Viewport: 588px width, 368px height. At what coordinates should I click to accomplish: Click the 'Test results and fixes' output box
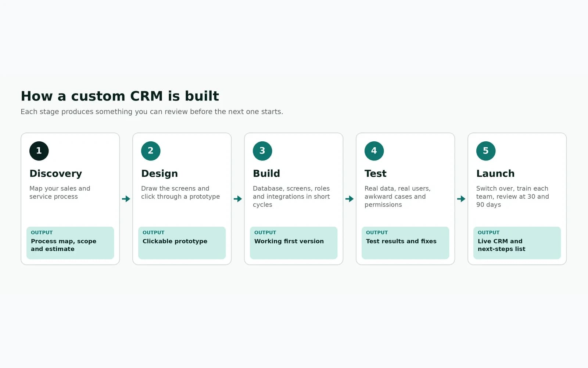click(x=405, y=243)
